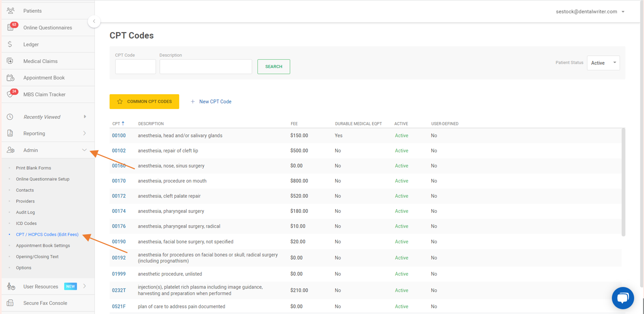Open the chat support bubble icon
This screenshot has width=644, height=314.
623,298
